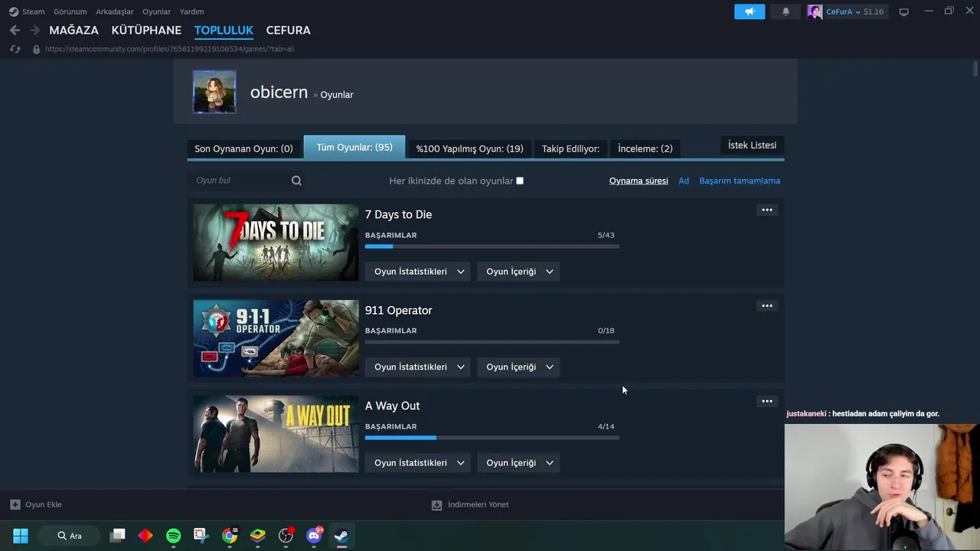
Task: Open the CeFurA account dropdown
Action: click(x=854, y=11)
